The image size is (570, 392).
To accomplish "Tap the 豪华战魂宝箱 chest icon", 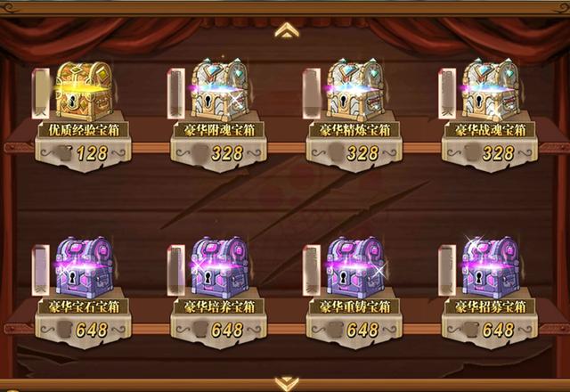I will click(491, 90).
